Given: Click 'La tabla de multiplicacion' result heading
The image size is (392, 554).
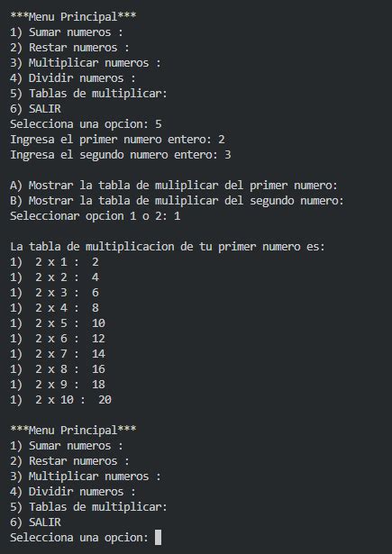Looking at the screenshot, I should pyautogui.click(x=168, y=247).
